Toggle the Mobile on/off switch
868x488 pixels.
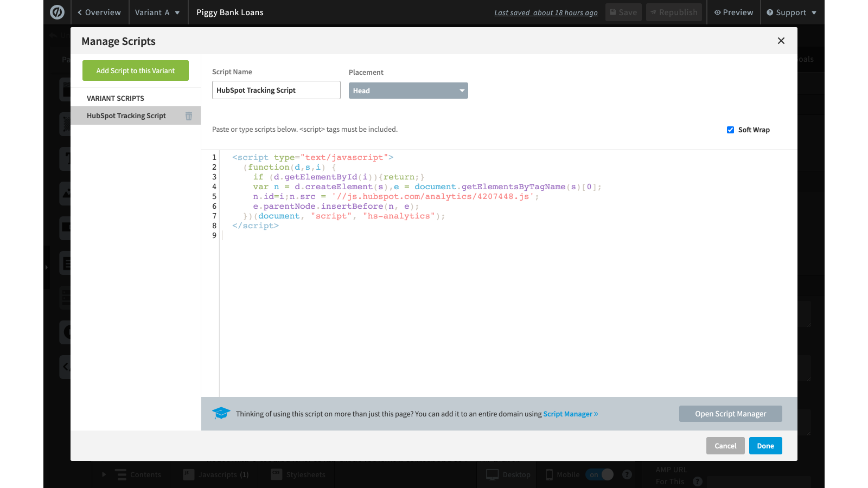(600, 474)
